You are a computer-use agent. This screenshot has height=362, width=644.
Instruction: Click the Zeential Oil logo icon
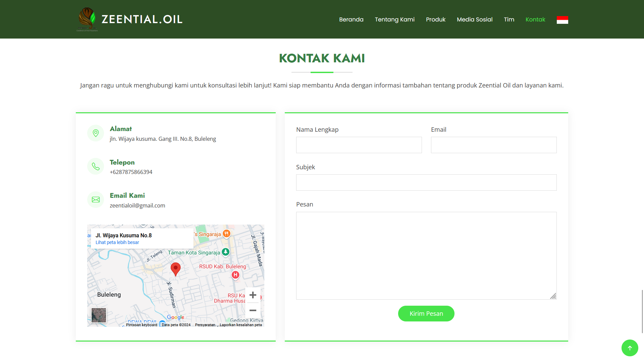pyautogui.click(x=87, y=19)
